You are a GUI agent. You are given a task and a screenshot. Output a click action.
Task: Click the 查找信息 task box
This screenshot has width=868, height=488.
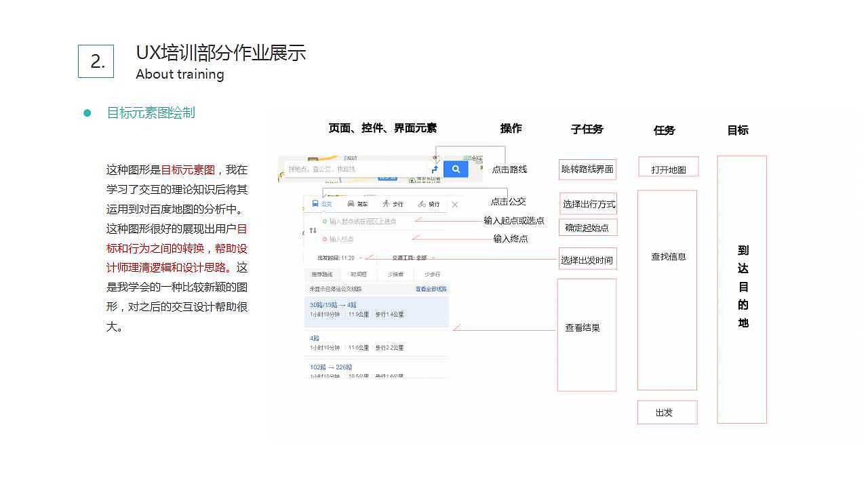pyautogui.click(x=667, y=290)
